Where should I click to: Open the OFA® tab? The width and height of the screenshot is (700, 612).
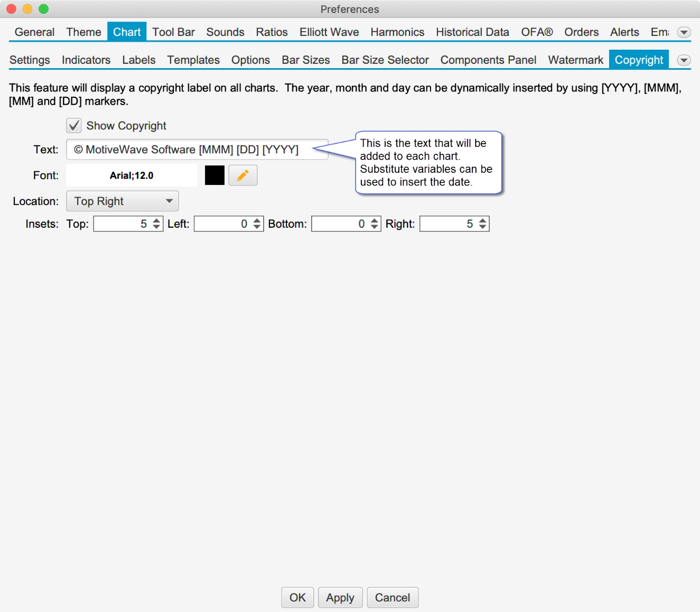click(x=537, y=32)
